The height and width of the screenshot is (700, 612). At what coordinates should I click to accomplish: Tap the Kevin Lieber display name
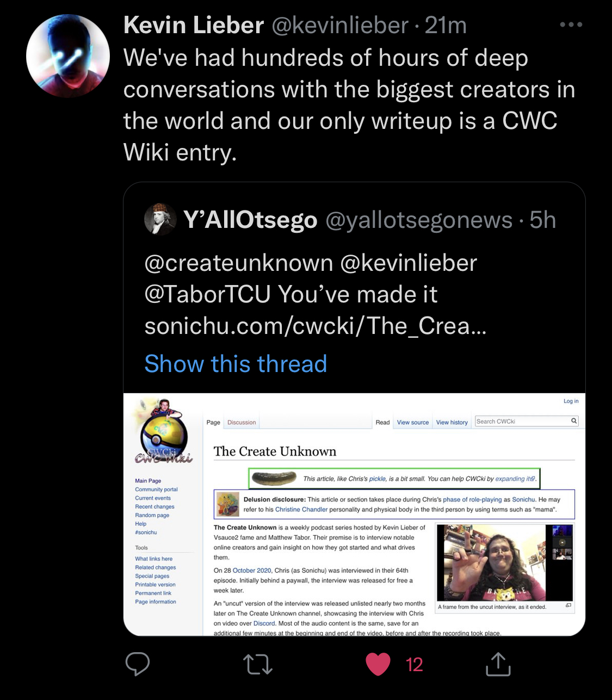[x=194, y=25]
